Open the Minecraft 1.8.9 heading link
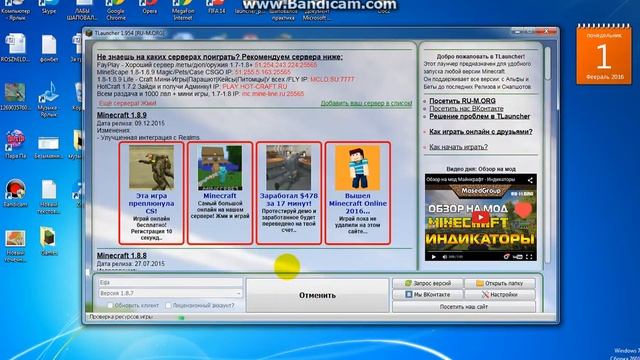Viewport: 640px width, 360px height. tap(122, 115)
